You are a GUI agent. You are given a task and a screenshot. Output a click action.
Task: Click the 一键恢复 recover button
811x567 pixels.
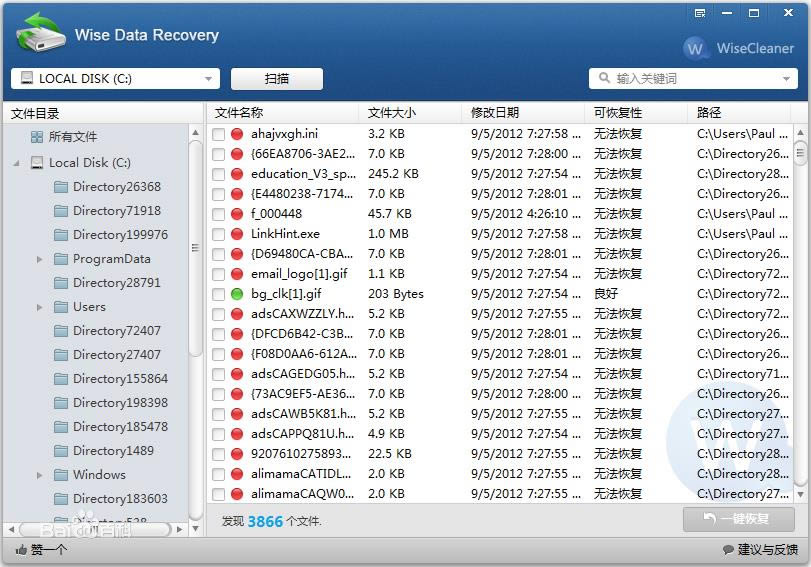point(739,519)
